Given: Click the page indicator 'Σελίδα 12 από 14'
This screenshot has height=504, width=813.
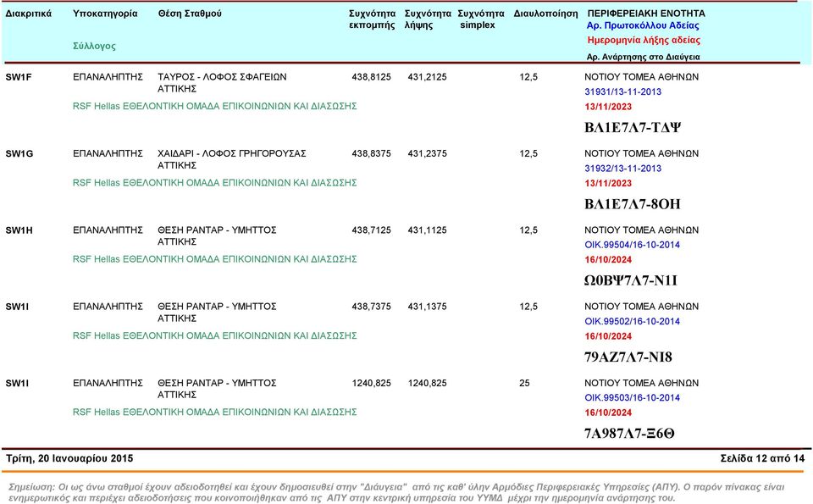Looking at the screenshot, I should click(762, 458).
